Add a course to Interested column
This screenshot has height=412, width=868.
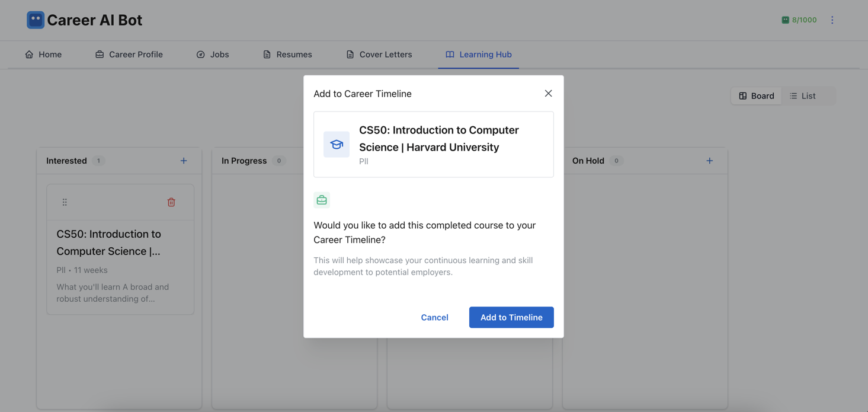click(x=184, y=161)
